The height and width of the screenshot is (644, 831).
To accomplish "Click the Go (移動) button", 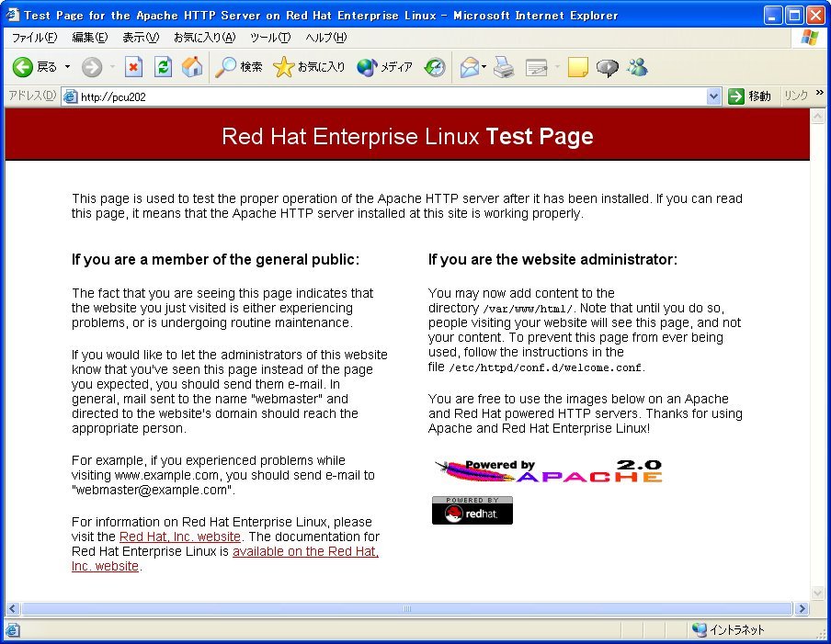I will (x=749, y=96).
